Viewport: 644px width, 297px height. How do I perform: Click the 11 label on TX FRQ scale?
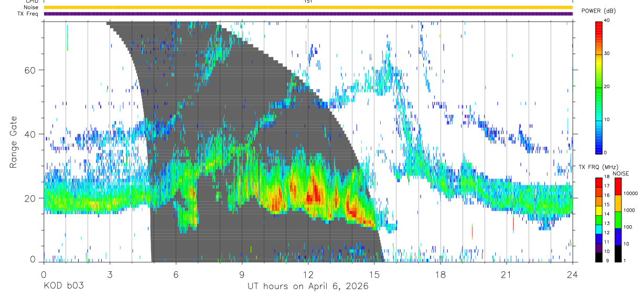click(x=606, y=242)
